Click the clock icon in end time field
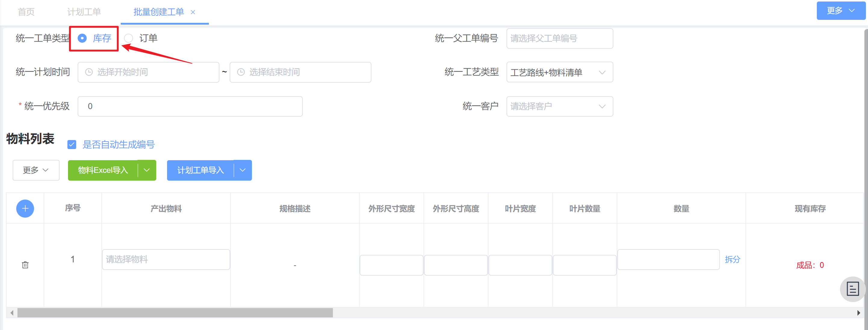This screenshot has width=868, height=330. pyautogui.click(x=241, y=72)
